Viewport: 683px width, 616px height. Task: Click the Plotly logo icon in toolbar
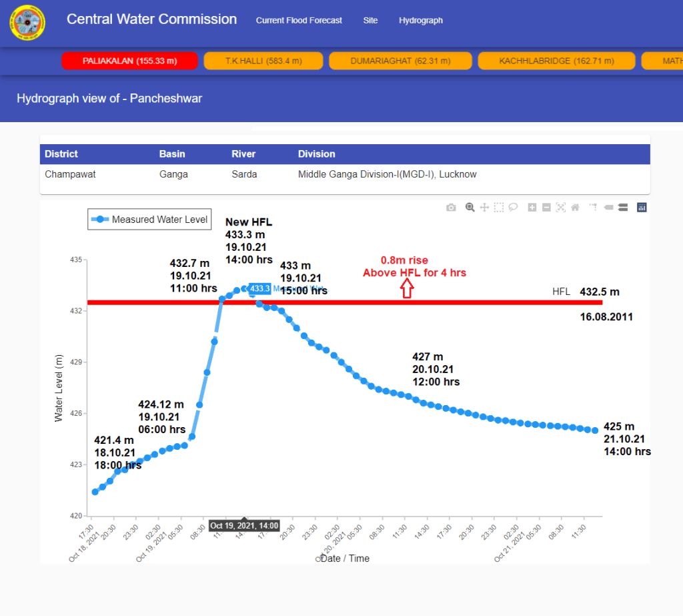coord(642,208)
